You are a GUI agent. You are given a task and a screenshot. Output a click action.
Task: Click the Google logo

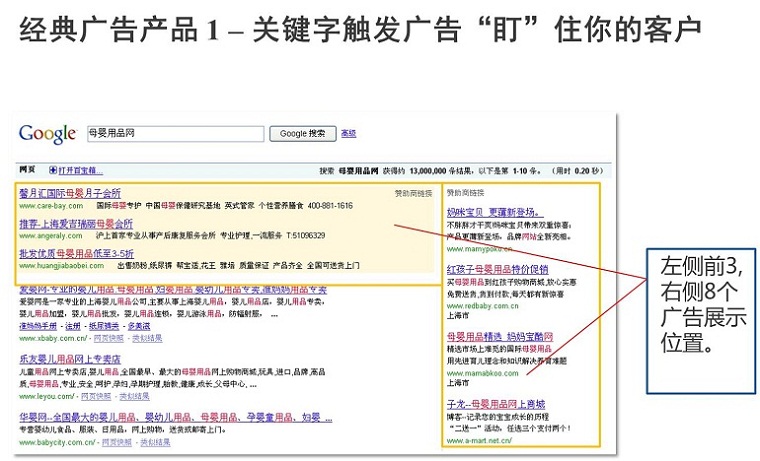click(x=48, y=133)
